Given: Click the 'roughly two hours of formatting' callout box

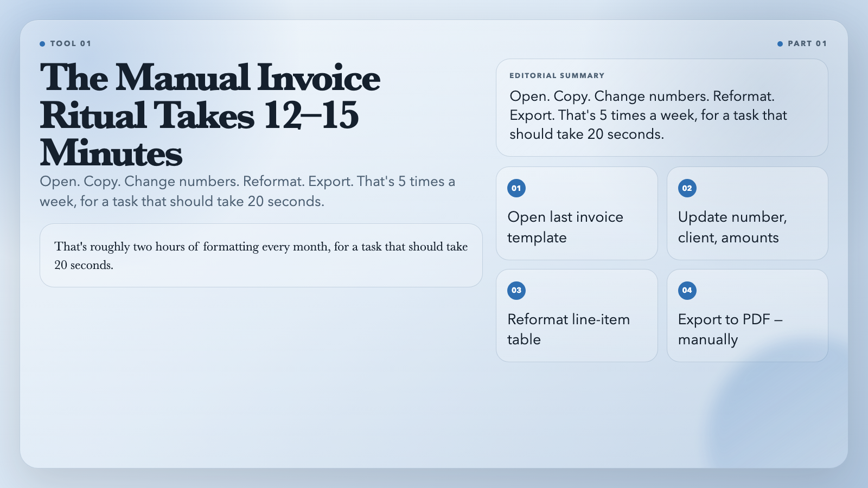Looking at the screenshot, I should pos(261,255).
